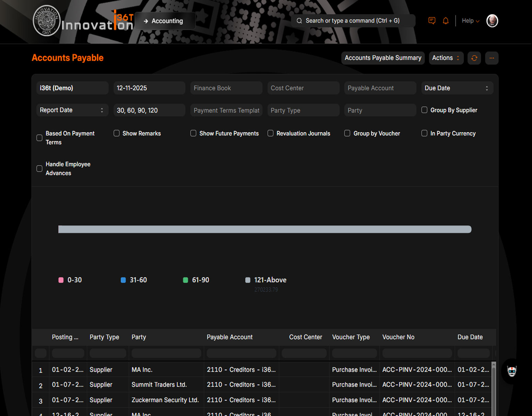Viewport: 532px width, 416px height.
Task: Click the Innovation i36T logo
Action: coord(82,21)
